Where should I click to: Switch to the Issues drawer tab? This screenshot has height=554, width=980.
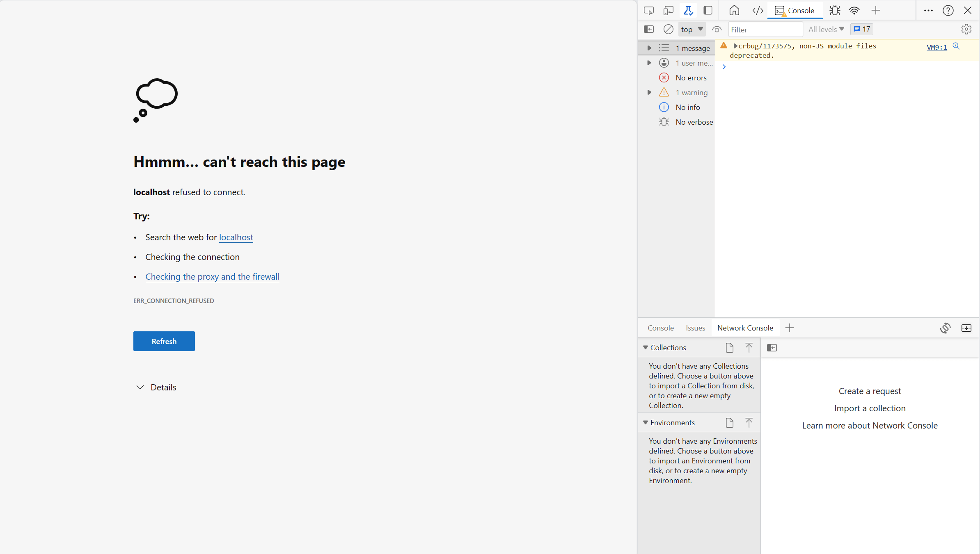point(695,328)
